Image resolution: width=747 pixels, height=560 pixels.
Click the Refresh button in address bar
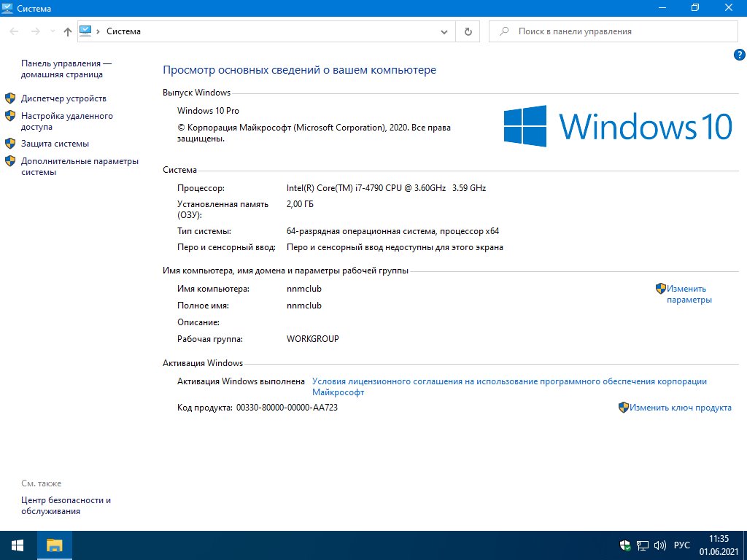tap(468, 31)
